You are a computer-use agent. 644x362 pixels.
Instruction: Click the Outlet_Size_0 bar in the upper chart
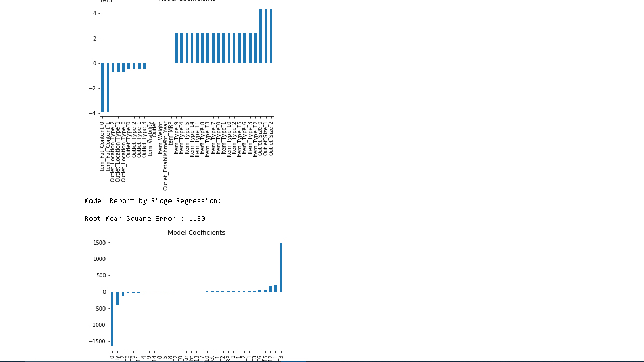pyautogui.click(x=261, y=36)
